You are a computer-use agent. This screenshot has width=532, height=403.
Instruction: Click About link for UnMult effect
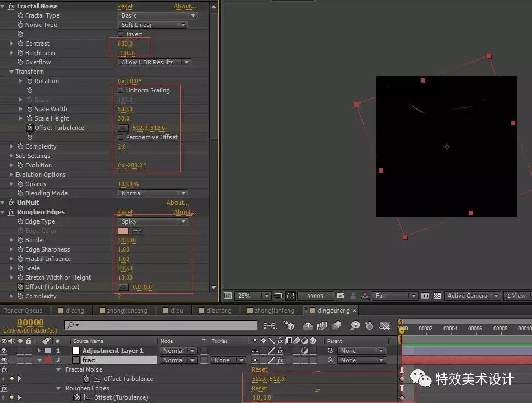(178, 203)
